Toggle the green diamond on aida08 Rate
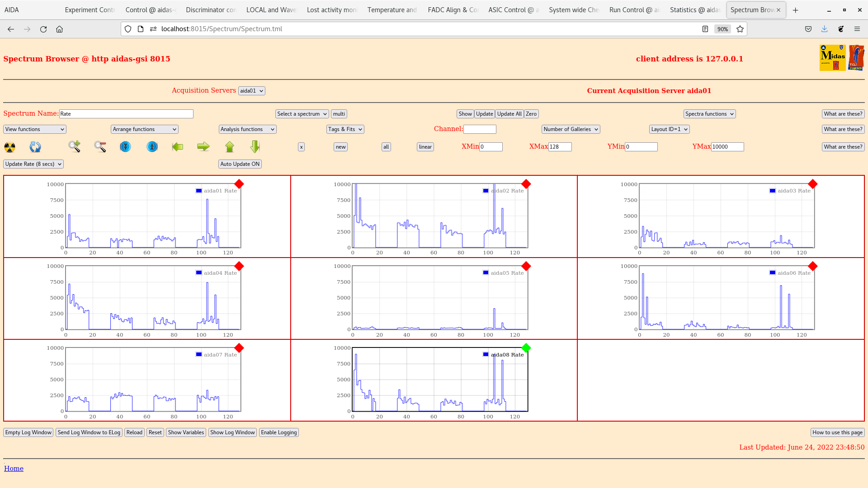The height and width of the screenshot is (488, 868). (526, 348)
